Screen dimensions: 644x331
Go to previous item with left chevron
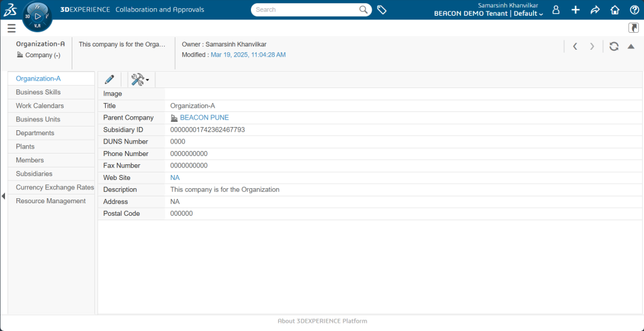(x=575, y=47)
